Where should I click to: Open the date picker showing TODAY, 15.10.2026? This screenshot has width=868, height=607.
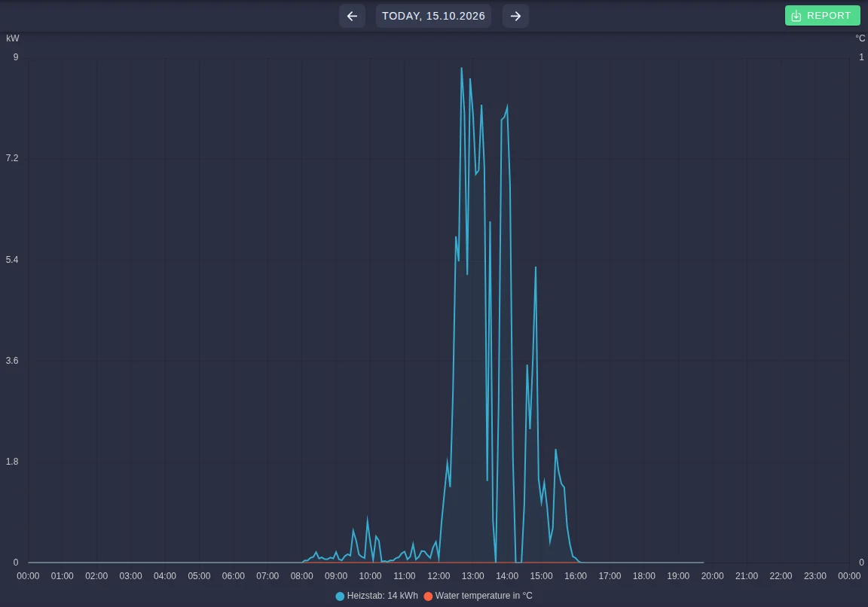433,16
